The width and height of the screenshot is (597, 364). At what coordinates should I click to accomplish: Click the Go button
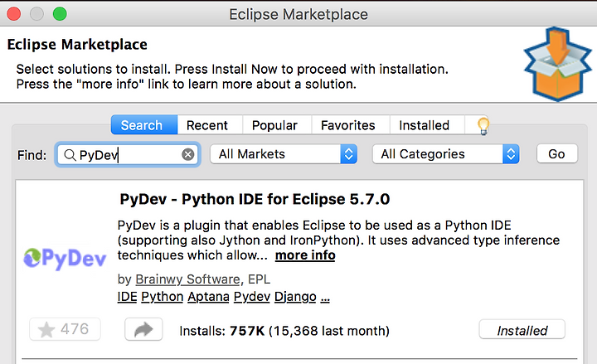(556, 154)
